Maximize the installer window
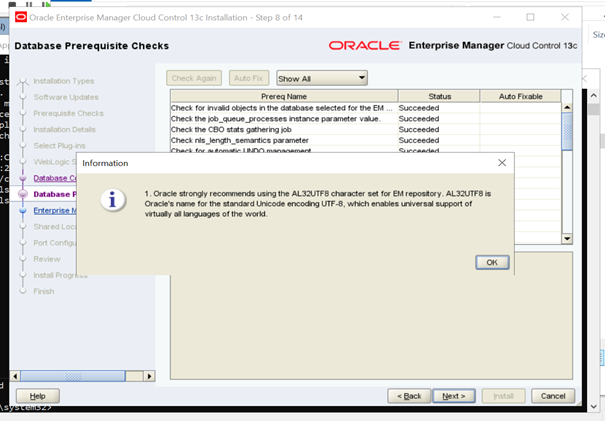Screen dimensions: 605x421 pos(530,17)
